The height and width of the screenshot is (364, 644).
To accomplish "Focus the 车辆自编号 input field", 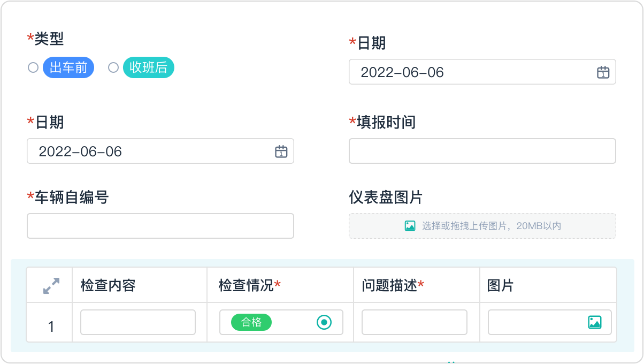I will 160,226.
